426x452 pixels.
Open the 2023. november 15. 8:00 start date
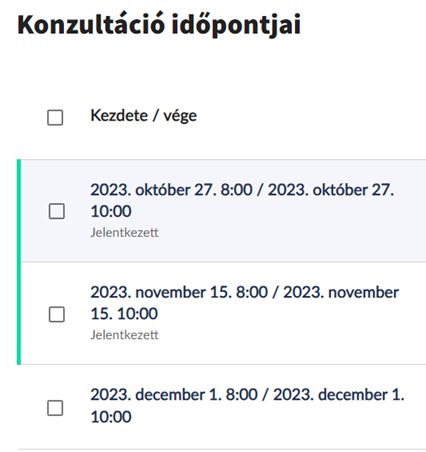point(179,292)
